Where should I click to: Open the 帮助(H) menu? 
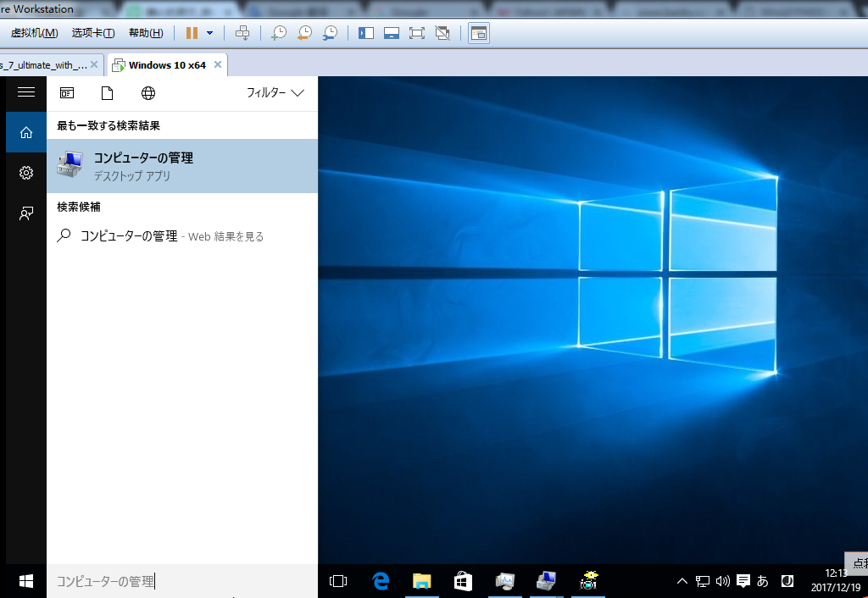tap(146, 33)
